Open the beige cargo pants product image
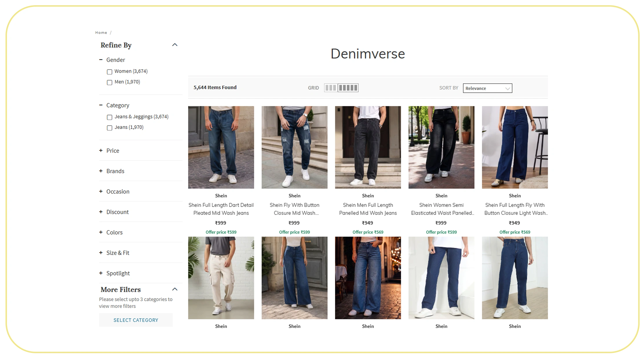 221,278
